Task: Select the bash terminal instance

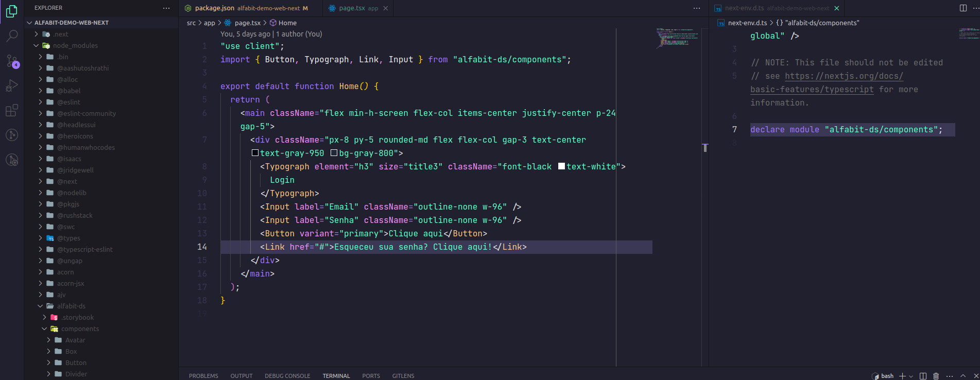Action: (x=883, y=376)
